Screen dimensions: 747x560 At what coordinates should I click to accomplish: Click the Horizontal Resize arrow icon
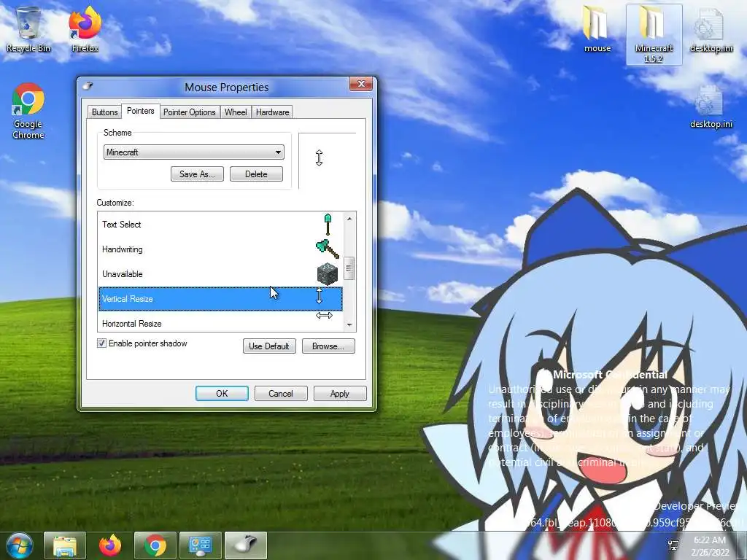point(325,315)
